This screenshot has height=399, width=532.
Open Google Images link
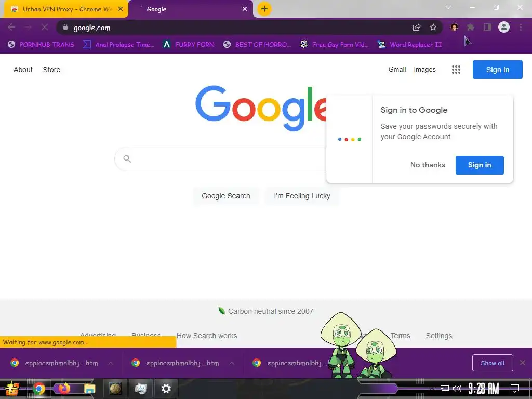pos(424,69)
